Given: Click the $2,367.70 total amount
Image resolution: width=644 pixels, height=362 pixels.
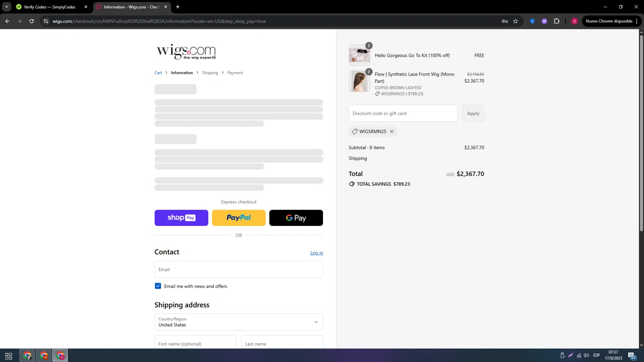Looking at the screenshot, I should (470, 174).
